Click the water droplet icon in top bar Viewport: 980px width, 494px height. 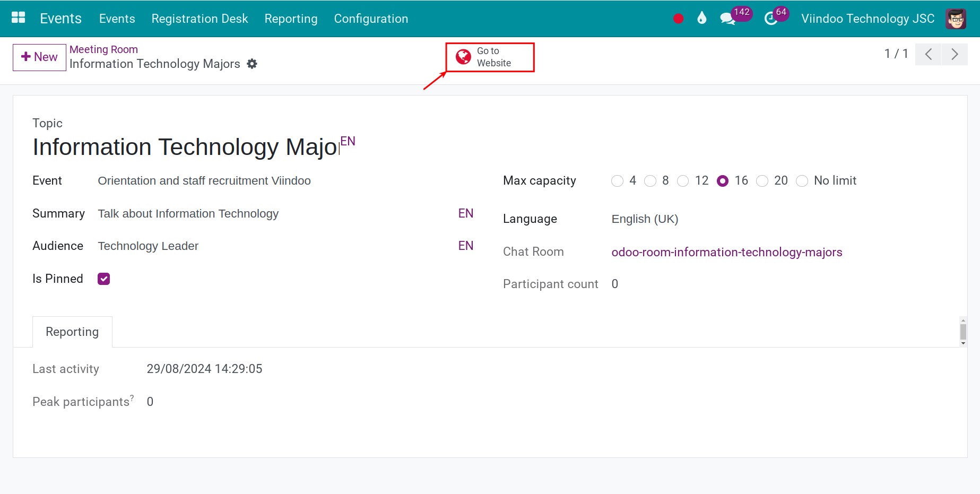(x=702, y=18)
